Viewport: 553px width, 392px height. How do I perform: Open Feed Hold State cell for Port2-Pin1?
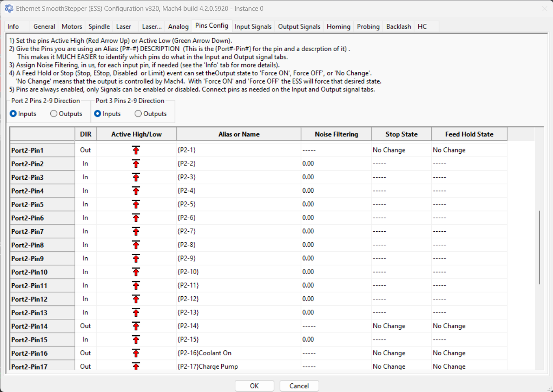469,150
